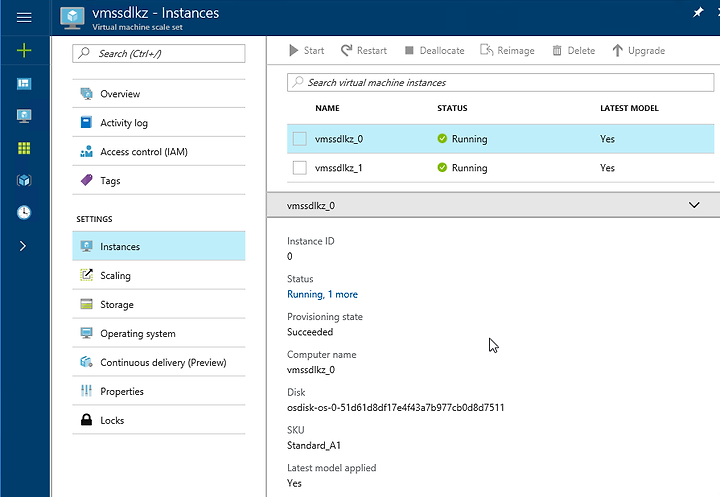Sort by the NAME column header
Viewport: 720px width, 497px height.
tap(327, 108)
